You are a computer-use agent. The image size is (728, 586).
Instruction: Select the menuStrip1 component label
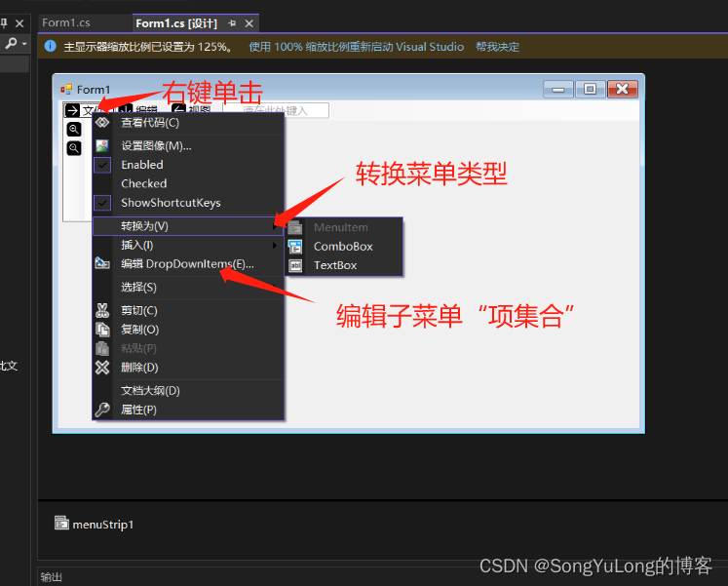tap(103, 525)
